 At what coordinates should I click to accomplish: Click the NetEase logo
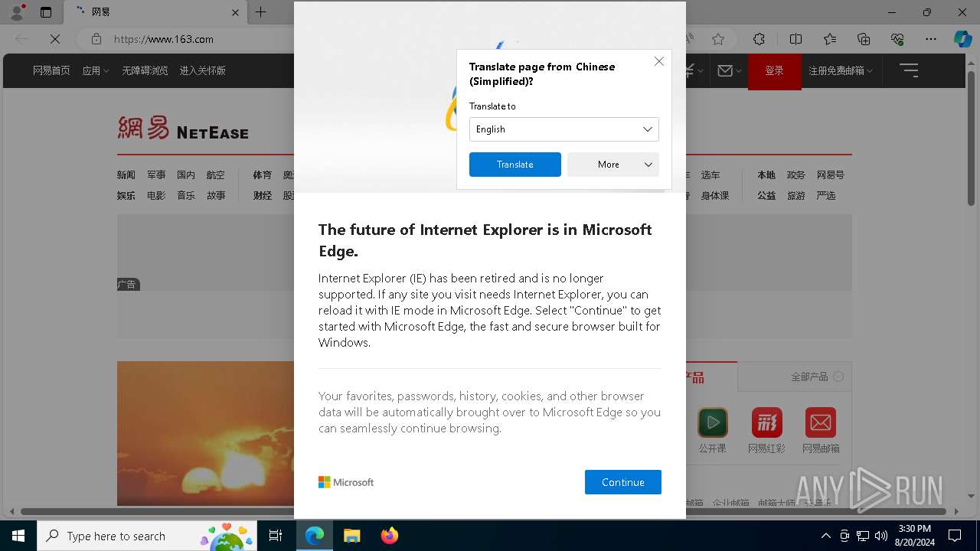(x=183, y=129)
